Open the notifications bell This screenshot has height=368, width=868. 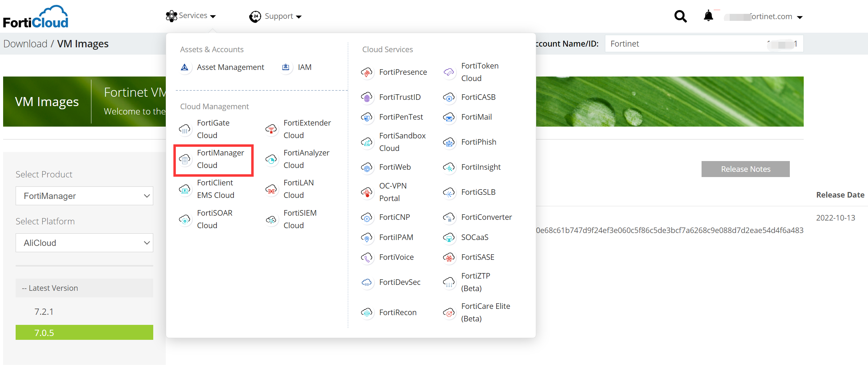click(708, 16)
